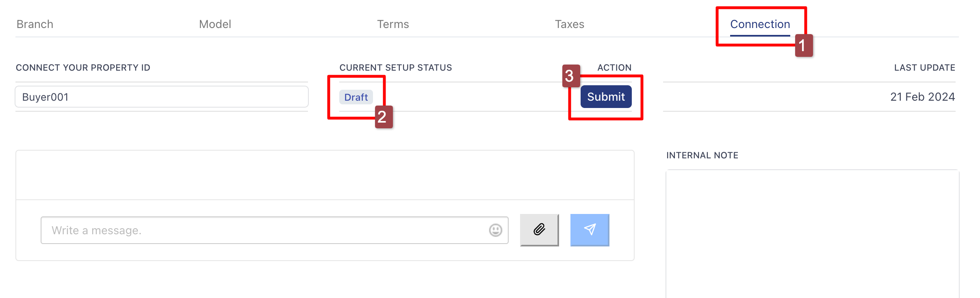The width and height of the screenshot is (980, 298).
Task: Click the paper plane send icon
Action: tap(590, 230)
